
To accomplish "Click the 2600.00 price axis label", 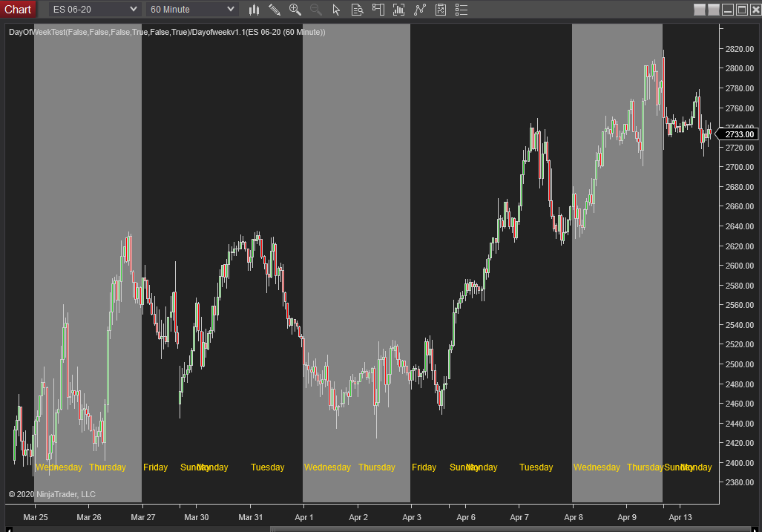I will (x=740, y=266).
